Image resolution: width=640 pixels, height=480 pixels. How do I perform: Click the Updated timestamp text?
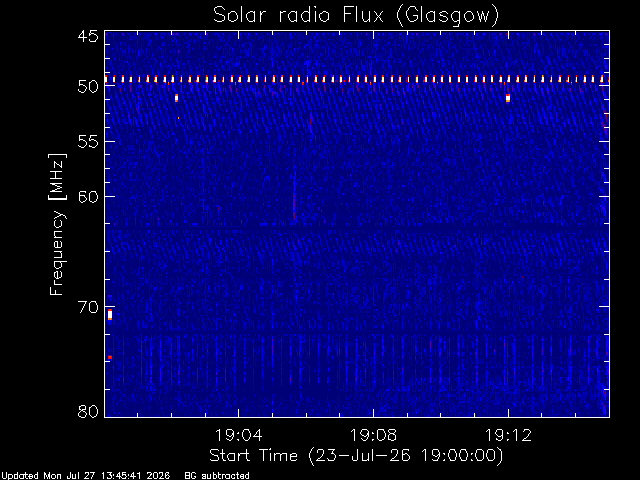(85, 476)
